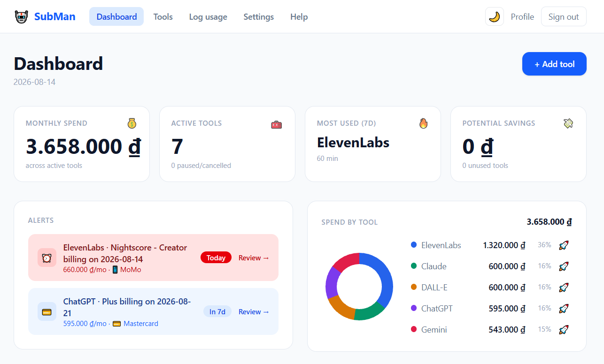
Task: Select the ChatGPT label in spend list
Action: pyautogui.click(x=437, y=309)
